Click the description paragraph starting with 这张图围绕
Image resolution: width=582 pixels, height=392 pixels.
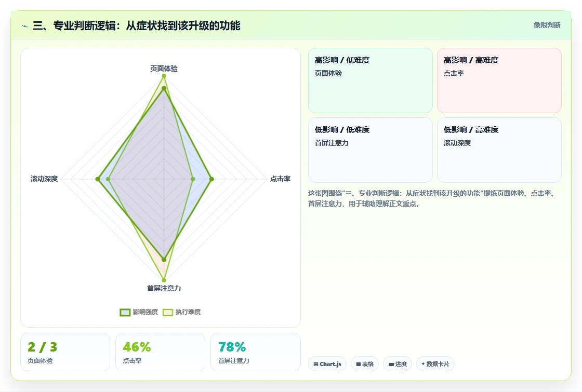pos(432,198)
